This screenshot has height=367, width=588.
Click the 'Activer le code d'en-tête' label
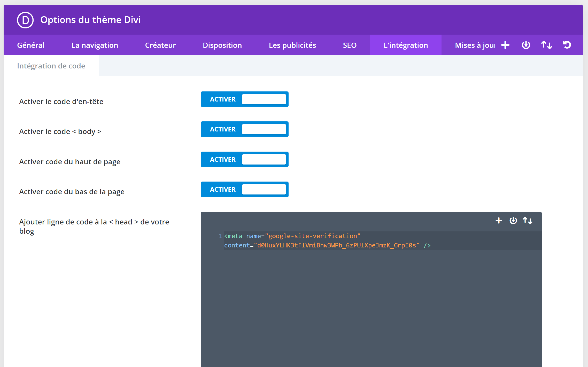tap(61, 101)
